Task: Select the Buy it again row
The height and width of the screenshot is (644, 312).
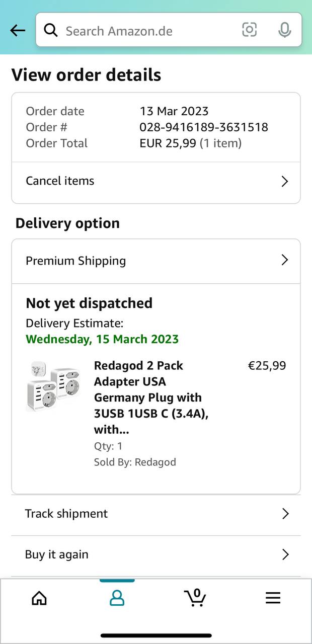Action: coord(151,554)
